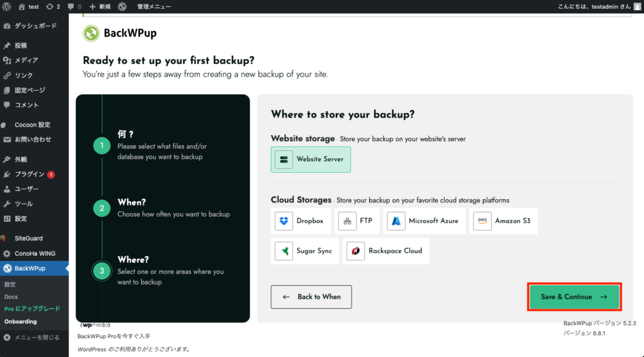Click the plugins update badge 1
644x357 pixels.
pos(51,174)
